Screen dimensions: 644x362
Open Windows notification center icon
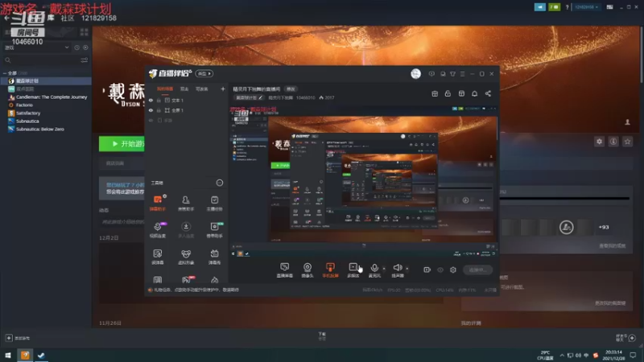coord(633,355)
